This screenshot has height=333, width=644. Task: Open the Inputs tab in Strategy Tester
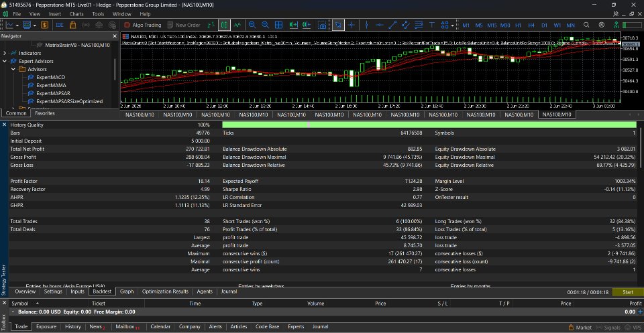click(x=77, y=291)
